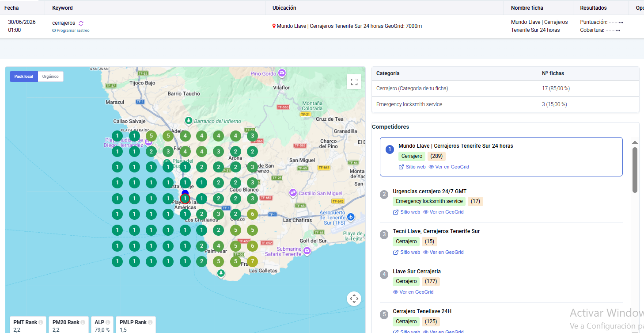Click the refresh icon beside keyword cerrajeros
644x333 pixels.
[81, 23]
